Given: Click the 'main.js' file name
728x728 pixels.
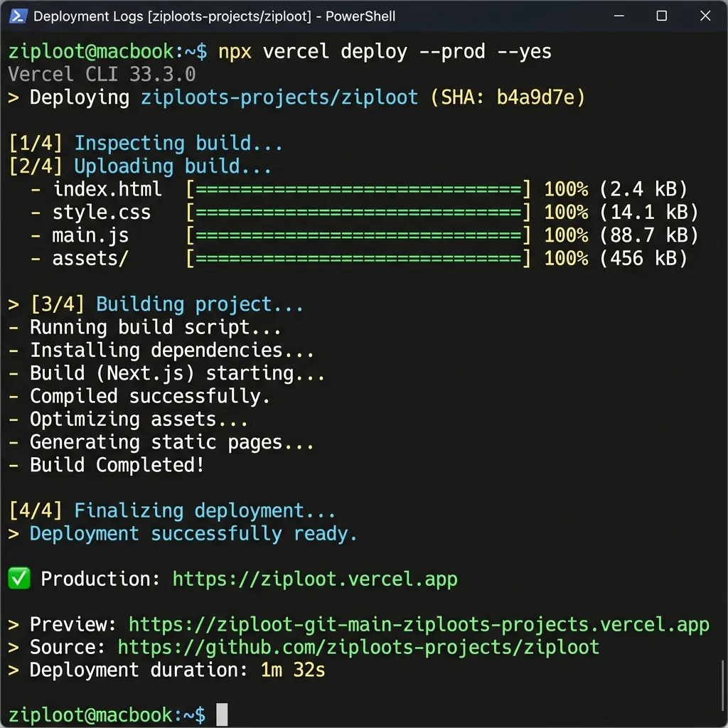Looking at the screenshot, I should click(x=90, y=235).
